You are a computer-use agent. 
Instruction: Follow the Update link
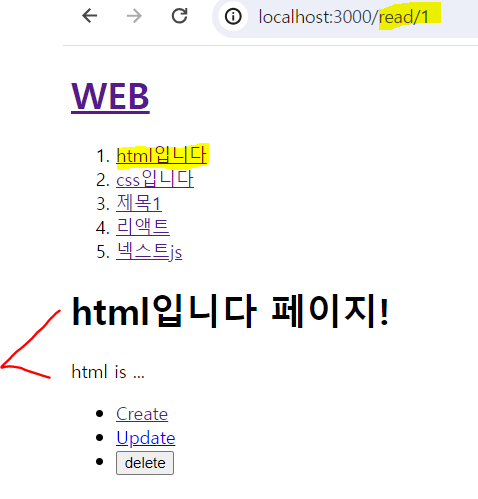coord(146,438)
